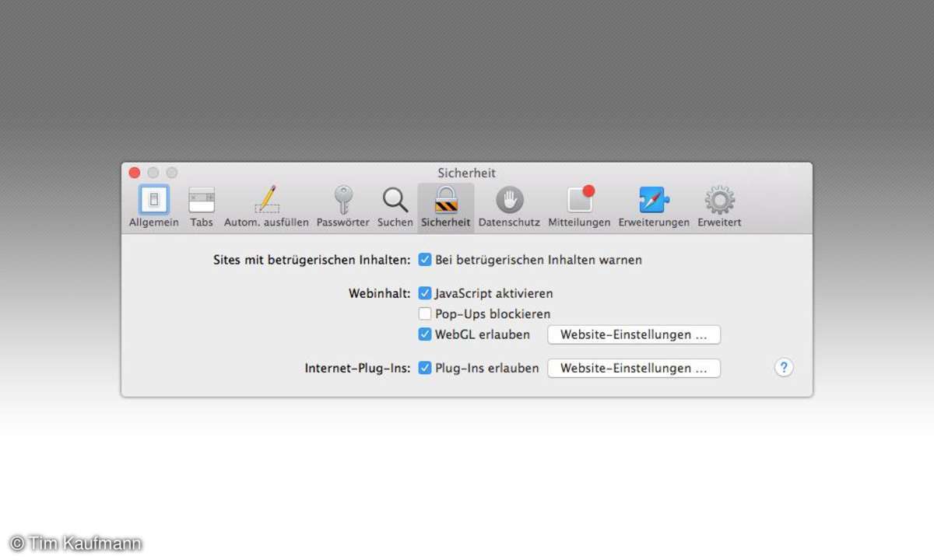
Task: Open the Erweitert gear pane
Action: tap(719, 206)
